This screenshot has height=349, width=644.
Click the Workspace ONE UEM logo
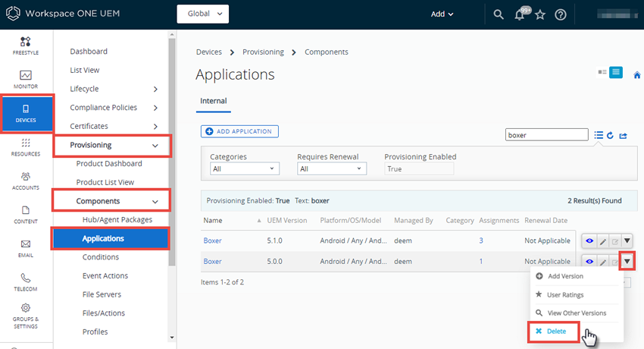pyautogui.click(x=62, y=14)
